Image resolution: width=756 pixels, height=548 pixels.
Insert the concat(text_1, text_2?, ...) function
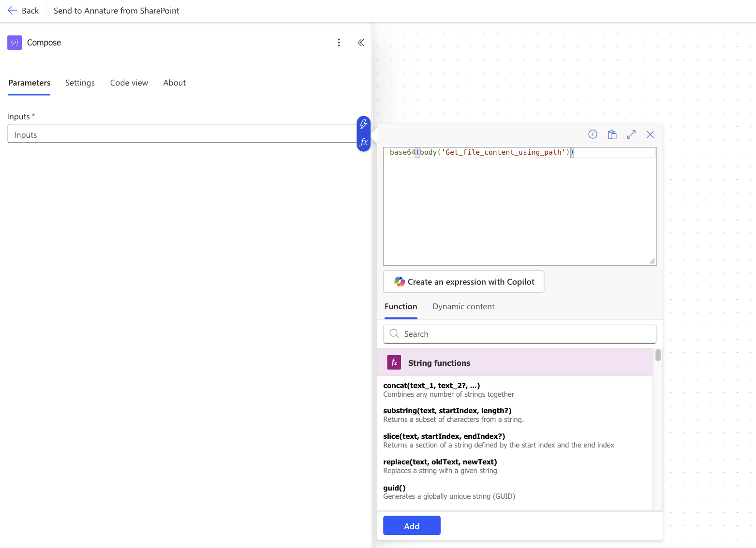[x=448, y=389]
